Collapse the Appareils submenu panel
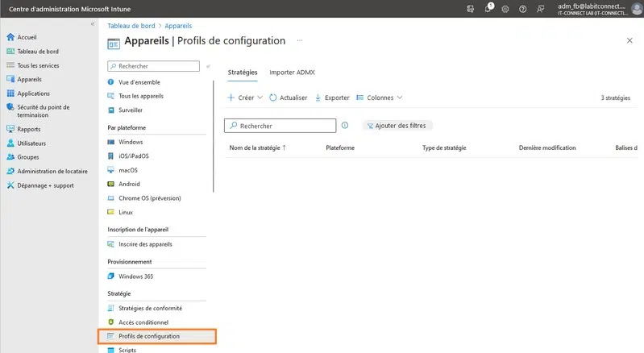The image size is (644, 353). pyautogui.click(x=208, y=66)
